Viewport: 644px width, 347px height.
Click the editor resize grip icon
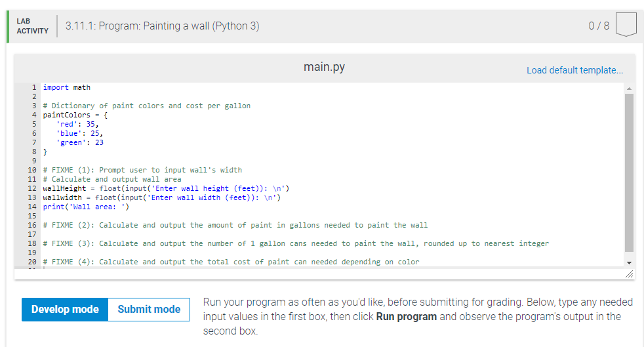[629, 274]
